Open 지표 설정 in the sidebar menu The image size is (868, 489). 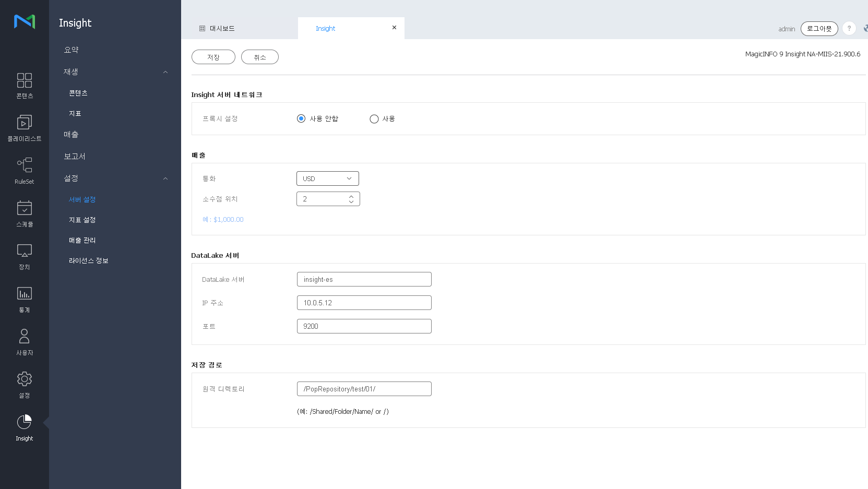tap(82, 220)
